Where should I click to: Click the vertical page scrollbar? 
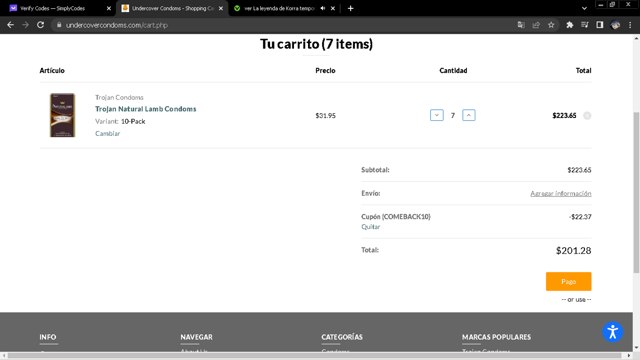pyautogui.click(x=636, y=192)
